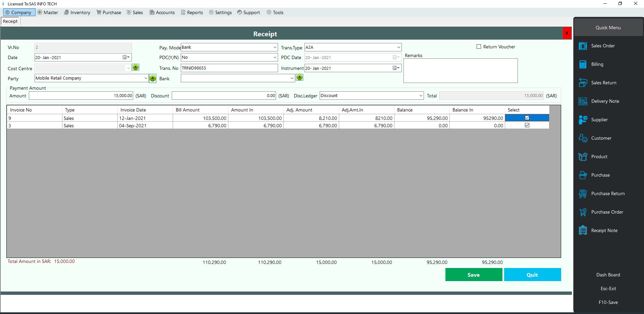Open the Purchase Order cart icon
The width and height of the screenshot is (644, 314).
[583, 212]
